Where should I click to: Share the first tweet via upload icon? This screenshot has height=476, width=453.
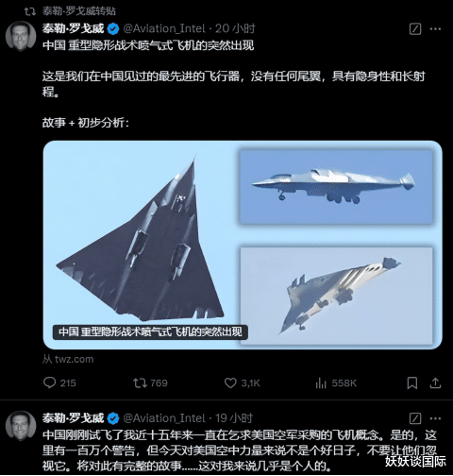[435, 382]
